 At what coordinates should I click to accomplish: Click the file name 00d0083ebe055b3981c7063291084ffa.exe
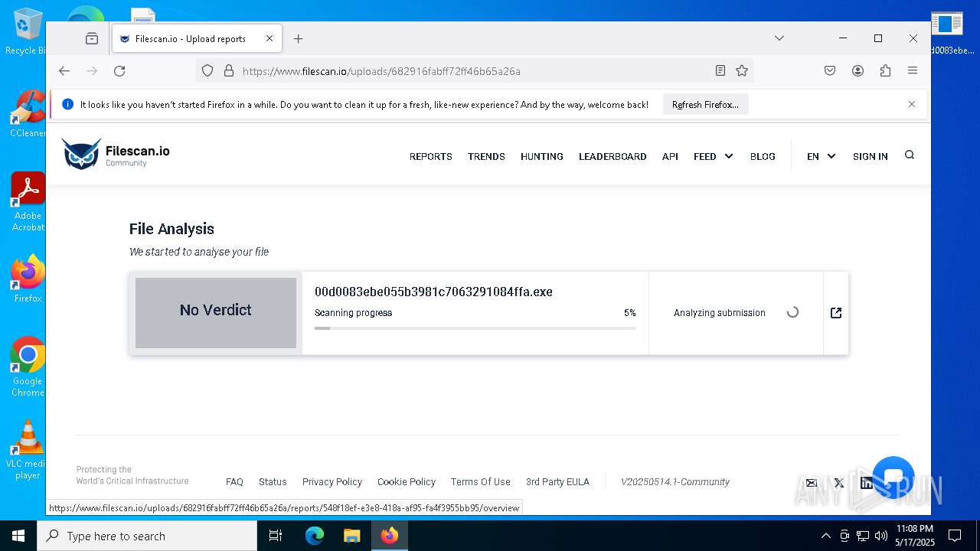tap(433, 292)
